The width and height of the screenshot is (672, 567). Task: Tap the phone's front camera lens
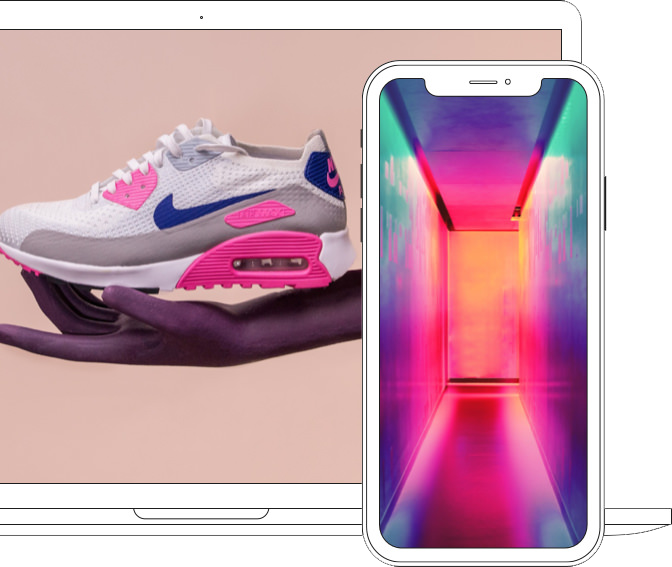click(508, 81)
